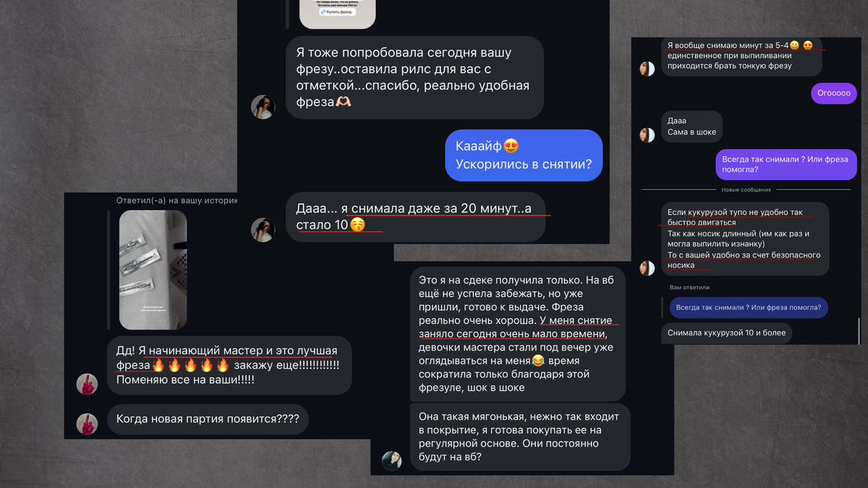868x488 pixels.
Task: Open the story thumbnail showing packaged drill bits
Action: (x=153, y=269)
